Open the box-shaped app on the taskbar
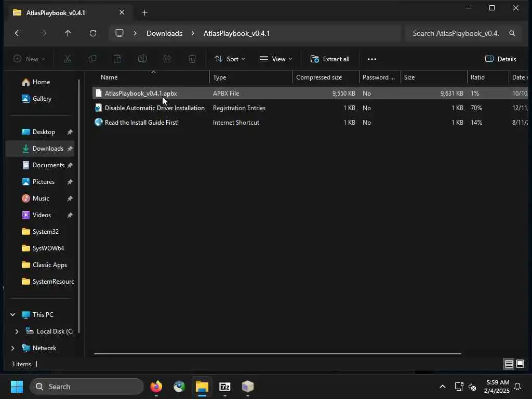The image size is (532, 399). click(x=248, y=387)
